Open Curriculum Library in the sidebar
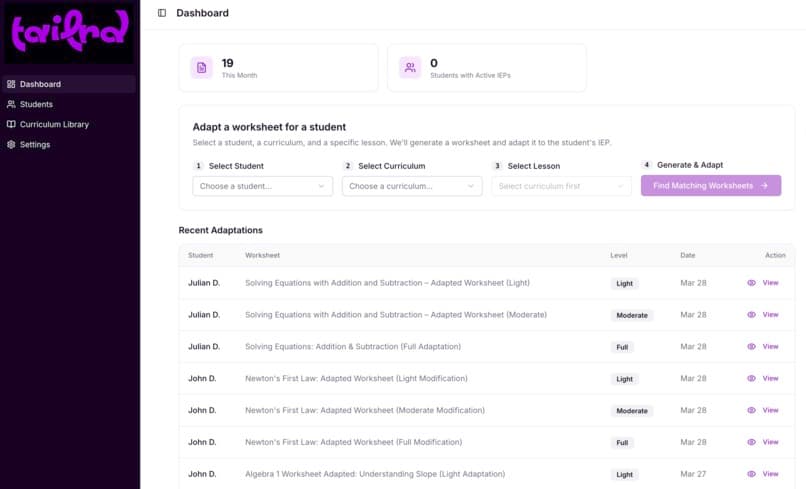Viewport: 806px width, 489px height. [x=69, y=124]
